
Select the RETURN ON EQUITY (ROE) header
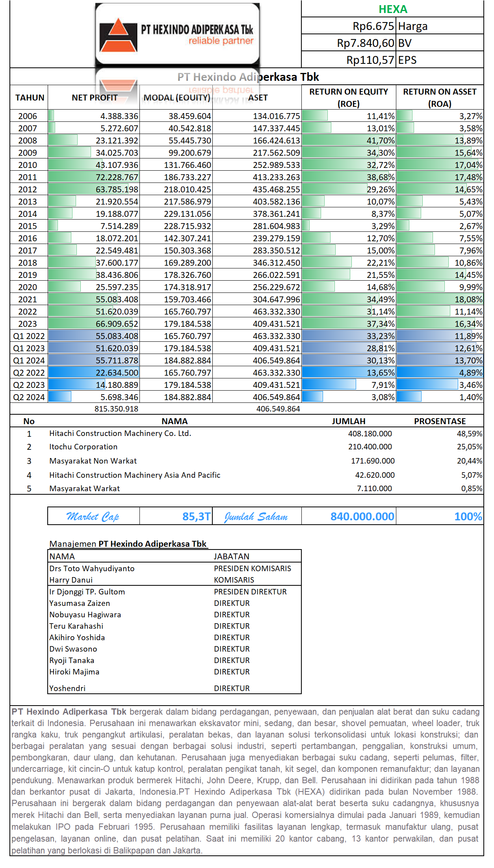point(349,98)
